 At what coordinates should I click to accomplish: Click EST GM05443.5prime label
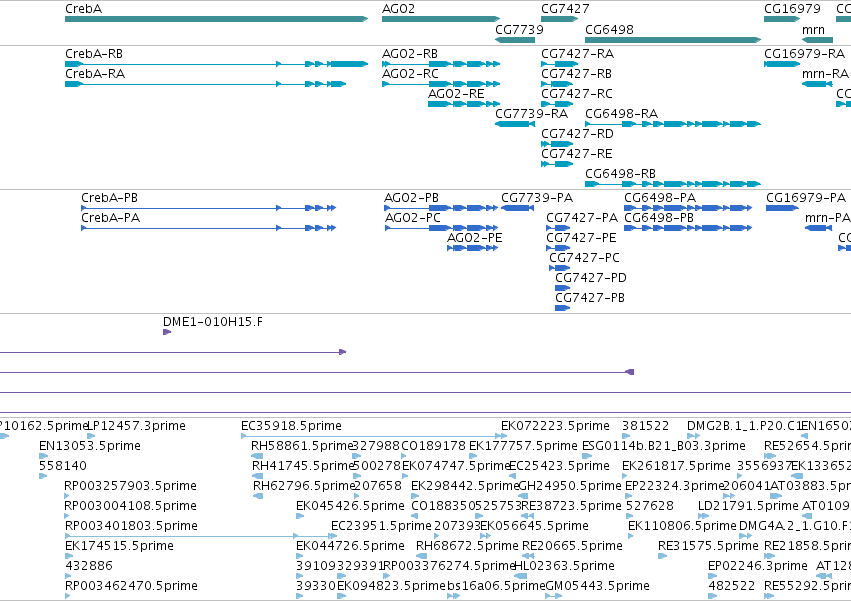(x=597, y=586)
